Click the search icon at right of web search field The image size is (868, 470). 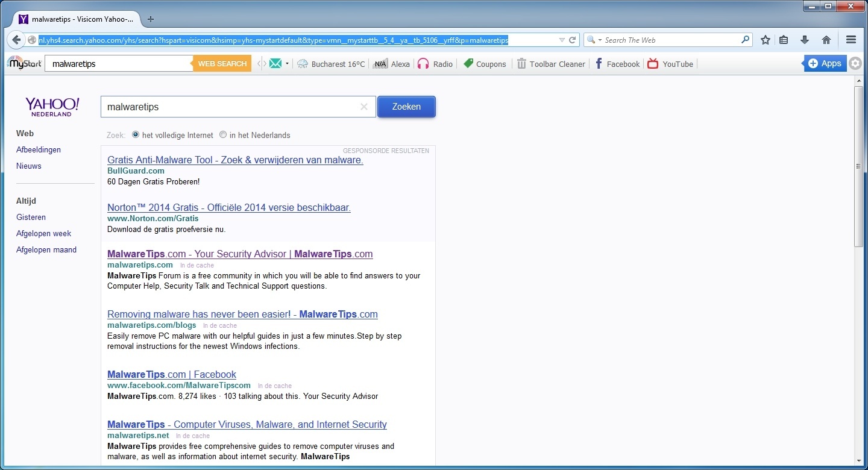[746, 40]
